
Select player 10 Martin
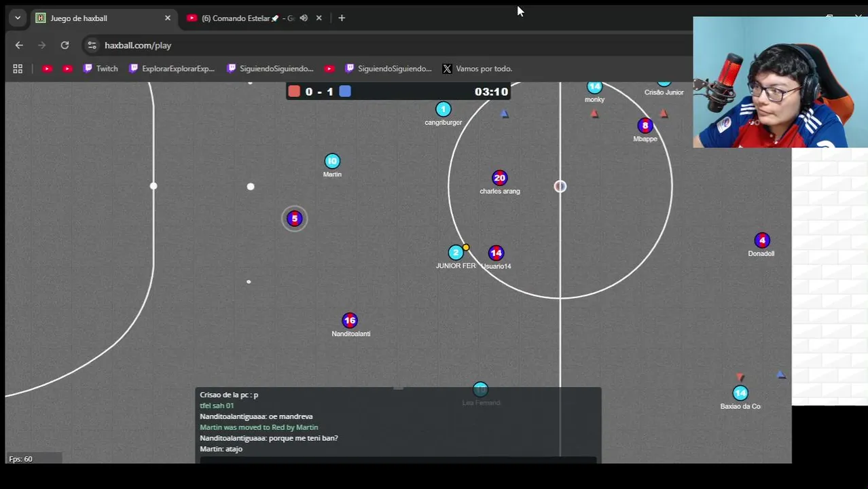click(332, 161)
